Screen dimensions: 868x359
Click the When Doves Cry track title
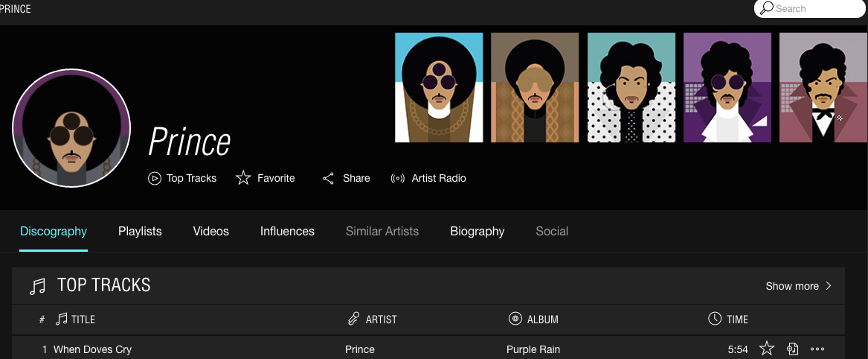coord(92,349)
